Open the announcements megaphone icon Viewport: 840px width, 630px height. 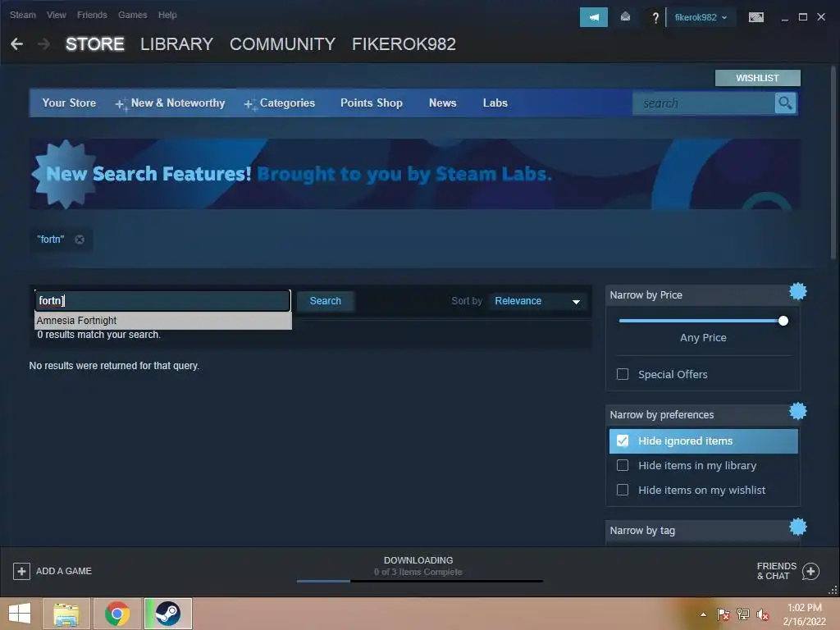(594, 17)
